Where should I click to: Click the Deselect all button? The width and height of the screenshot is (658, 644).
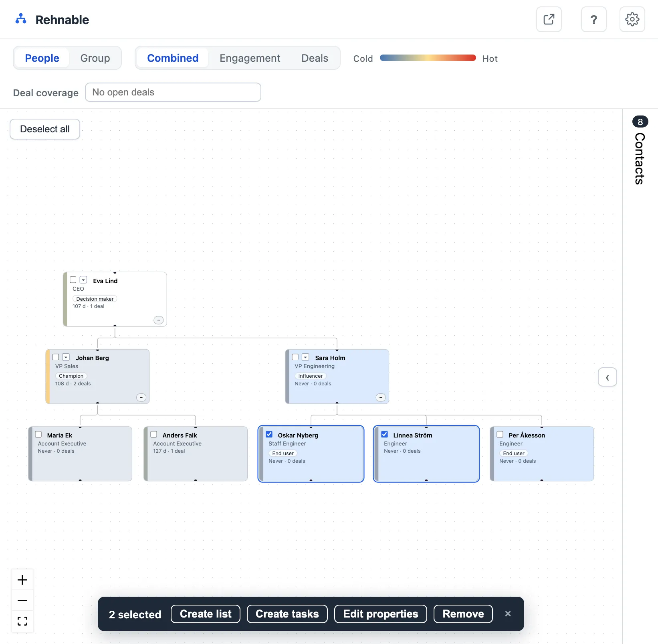[x=45, y=129]
